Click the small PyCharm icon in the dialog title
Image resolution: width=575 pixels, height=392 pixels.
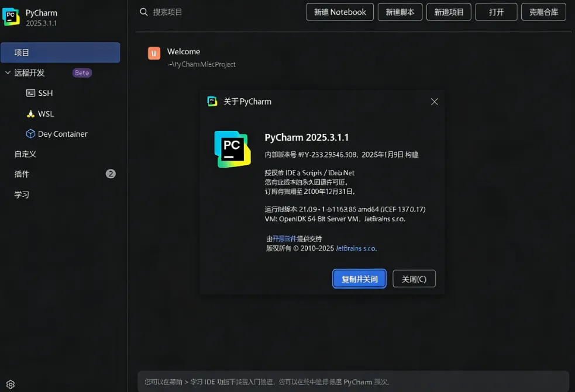click(212, 102)
